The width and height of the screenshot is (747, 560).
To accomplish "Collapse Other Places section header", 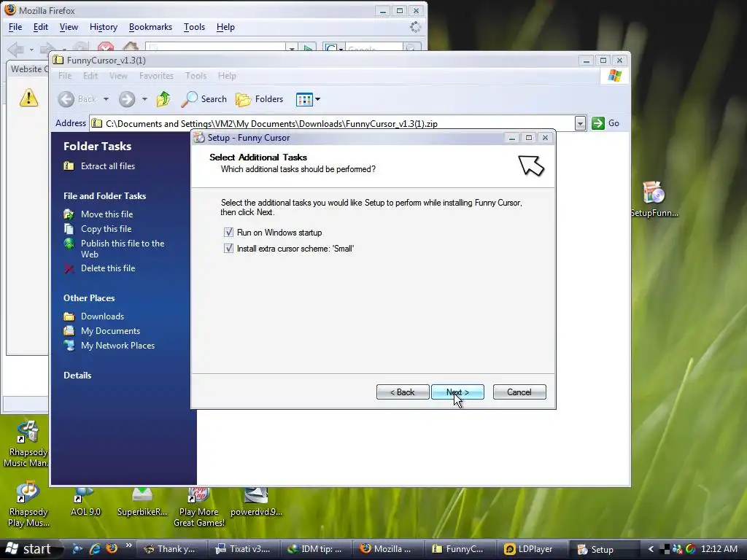I will pos(89,298).
